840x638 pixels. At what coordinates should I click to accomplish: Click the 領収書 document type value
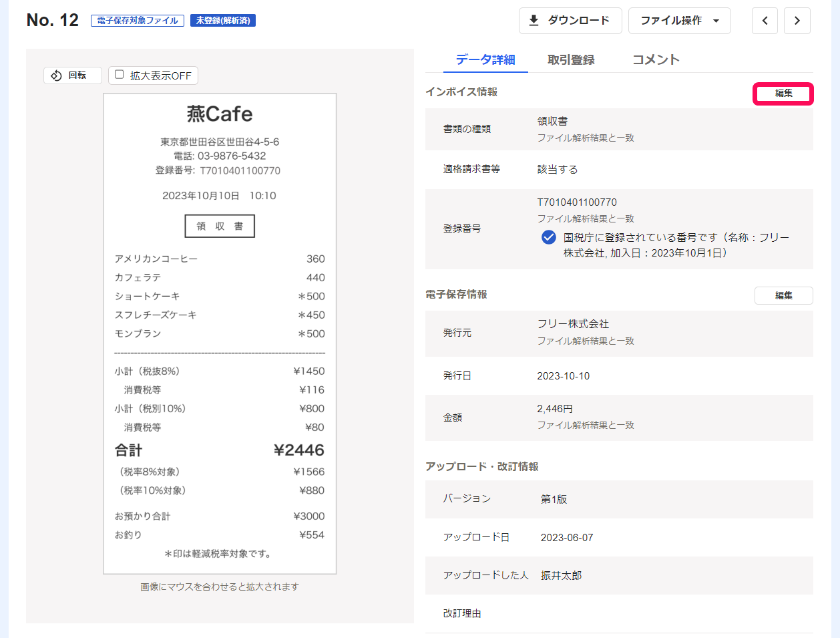pyautogui.click(x=552, y=121)
